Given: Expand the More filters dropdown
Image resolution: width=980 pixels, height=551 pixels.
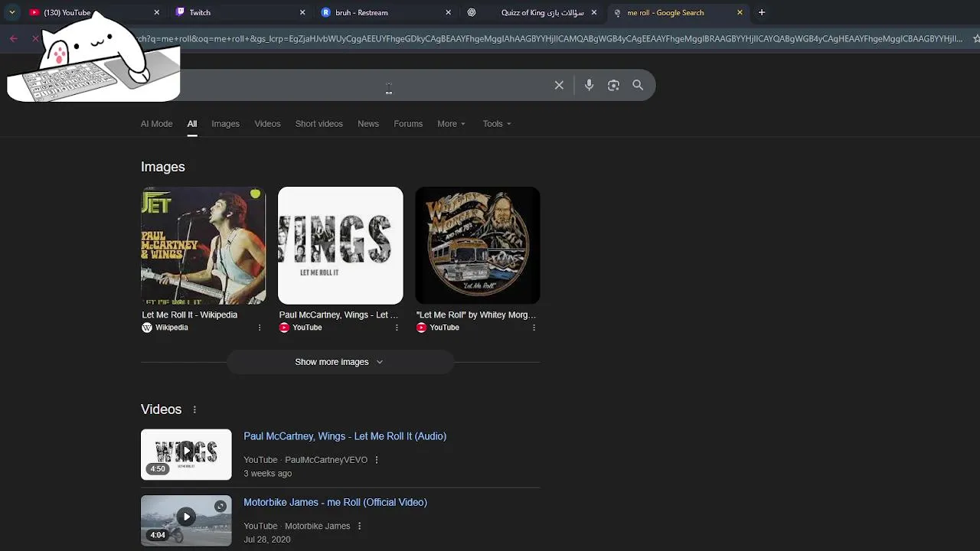Looking at the screenshot, I should coord(451,124).
